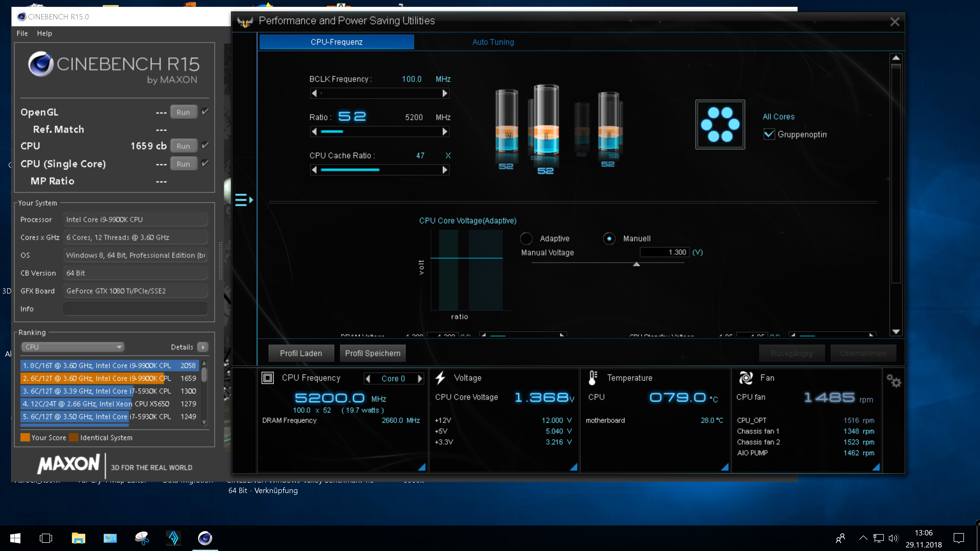Open the Action Center notifications icon
Viewport: 980px width, 551px height.
click(x=958, y=538)
